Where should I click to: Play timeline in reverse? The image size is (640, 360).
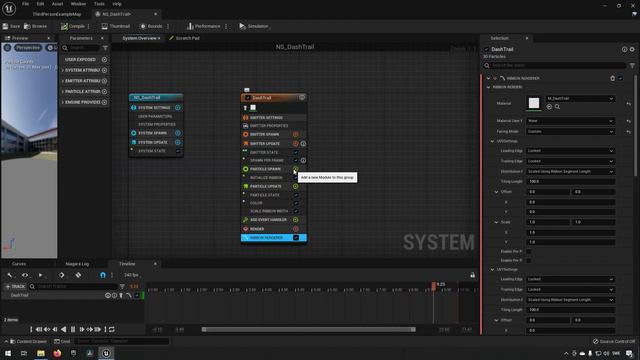point(64,329)
